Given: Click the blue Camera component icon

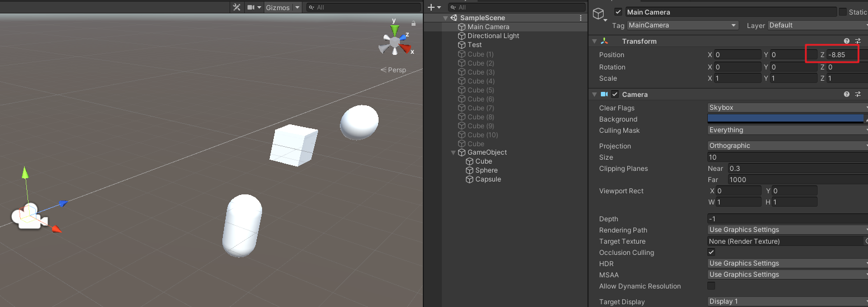Looking at the screenshot, I should pos(605,94).
